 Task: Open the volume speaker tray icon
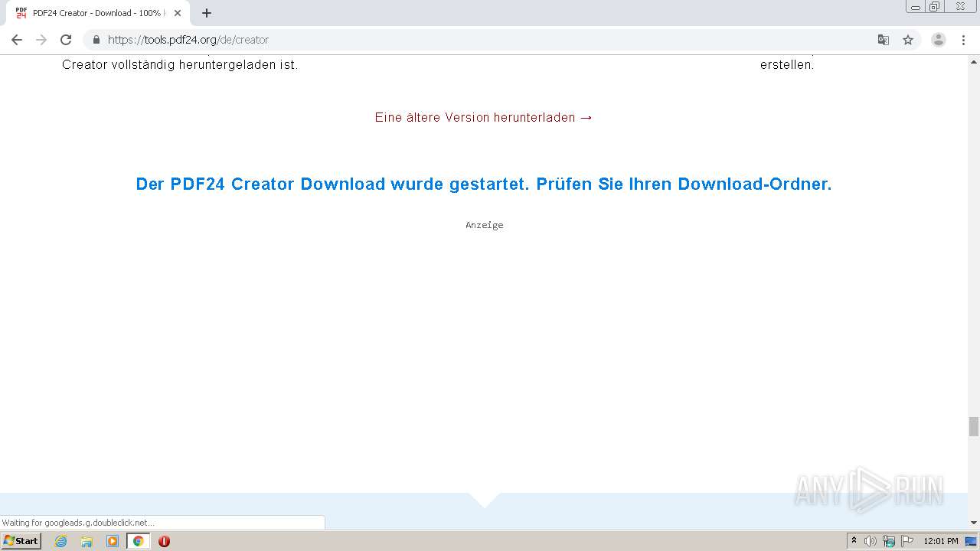[871, 541]
